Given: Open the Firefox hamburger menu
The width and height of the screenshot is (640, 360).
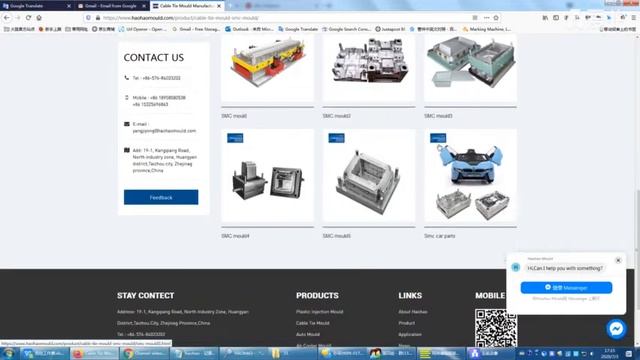Looking at the screenshot, I should click(634, 18).
